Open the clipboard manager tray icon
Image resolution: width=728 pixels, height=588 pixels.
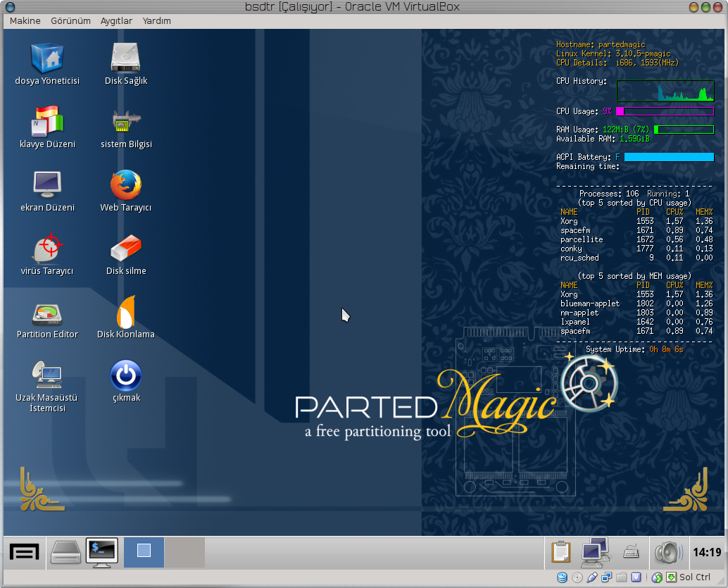click(x=561, y=552)
